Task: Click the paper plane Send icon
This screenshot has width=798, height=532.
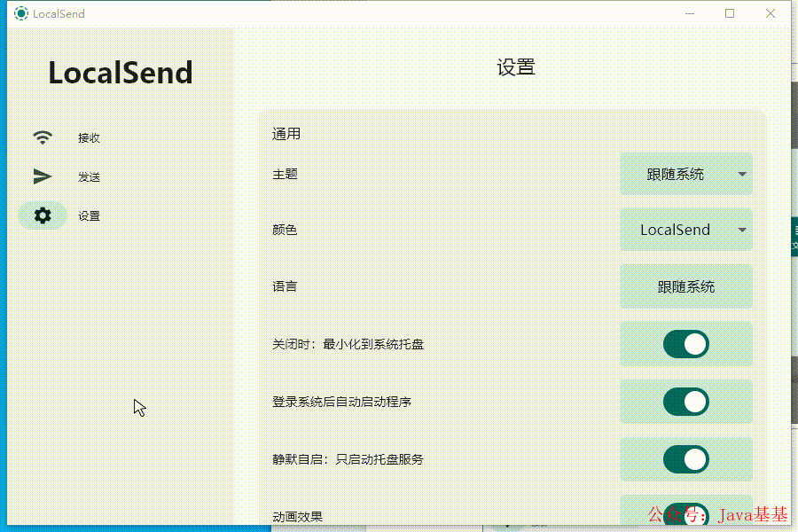Action: click(43, 176)
